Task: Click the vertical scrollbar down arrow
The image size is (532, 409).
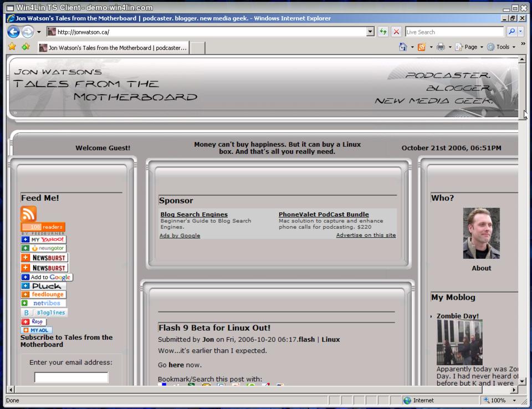Action: tap(522, 382)
